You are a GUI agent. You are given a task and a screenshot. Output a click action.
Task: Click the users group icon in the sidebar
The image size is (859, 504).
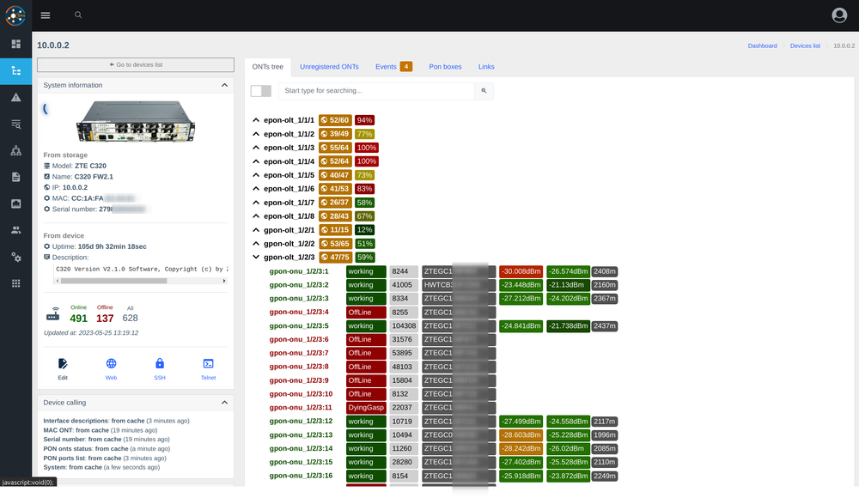pos(15,230)
